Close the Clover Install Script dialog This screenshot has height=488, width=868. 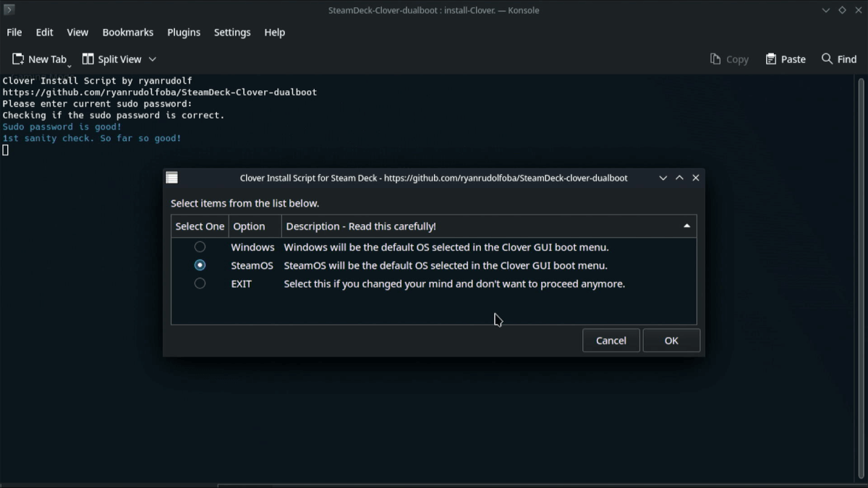click(x=696, y=178)
